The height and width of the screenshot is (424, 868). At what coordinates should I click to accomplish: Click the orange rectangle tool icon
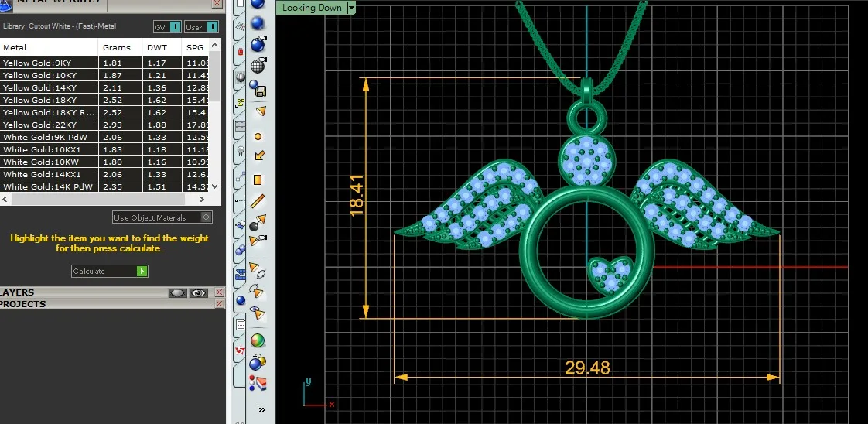(x=258, y=180)
